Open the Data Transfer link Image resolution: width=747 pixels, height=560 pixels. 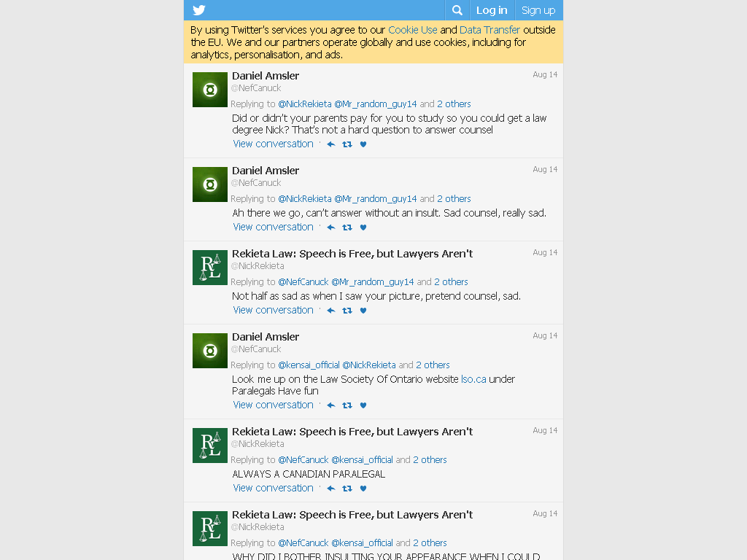click(489, 30)
